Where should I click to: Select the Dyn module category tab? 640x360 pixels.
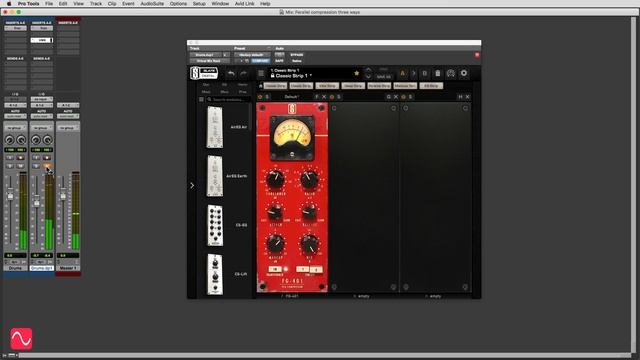click(206, 85)
